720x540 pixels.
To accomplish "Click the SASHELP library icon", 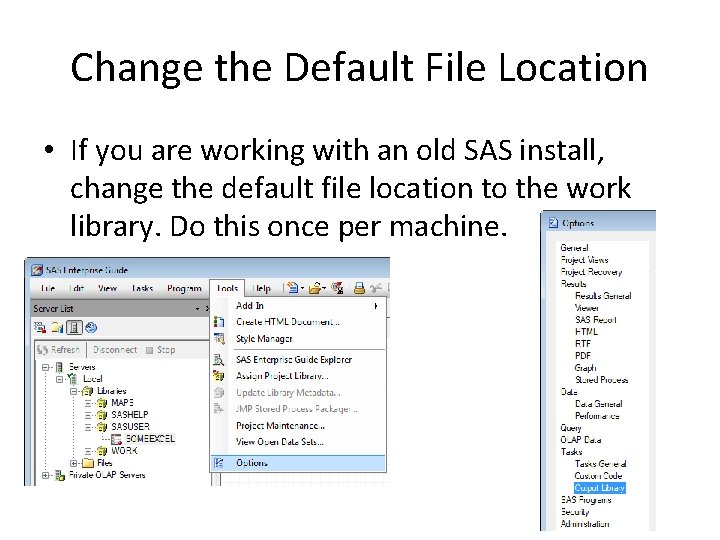I will pos(102,415).
